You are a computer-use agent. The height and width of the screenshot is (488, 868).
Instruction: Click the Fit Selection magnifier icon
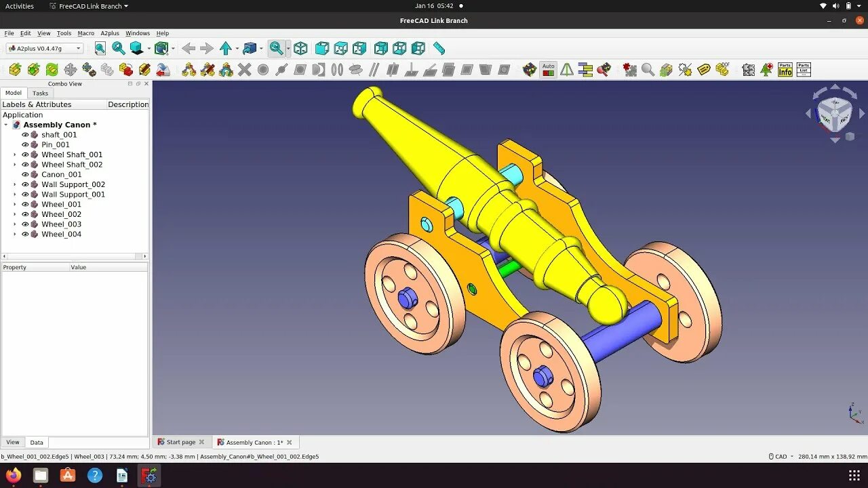119,48
